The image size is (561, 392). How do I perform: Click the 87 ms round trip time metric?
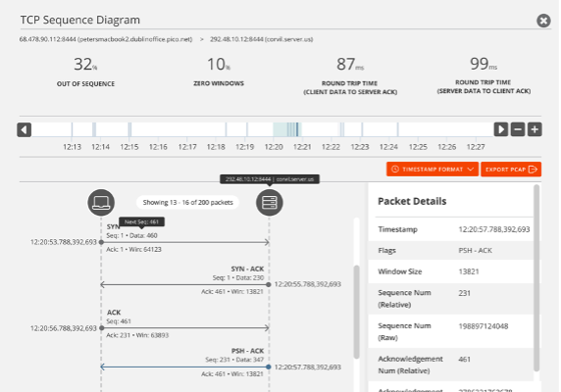coord(350,75)
